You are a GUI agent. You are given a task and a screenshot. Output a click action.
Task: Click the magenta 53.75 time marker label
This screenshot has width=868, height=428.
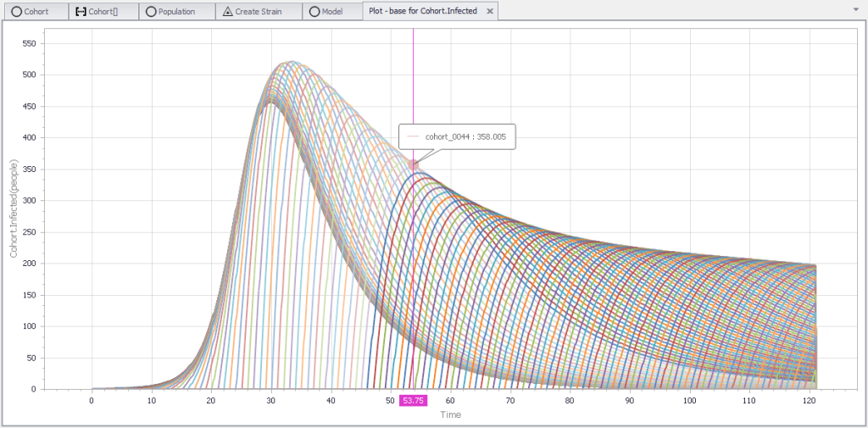[x=414, y=400]
